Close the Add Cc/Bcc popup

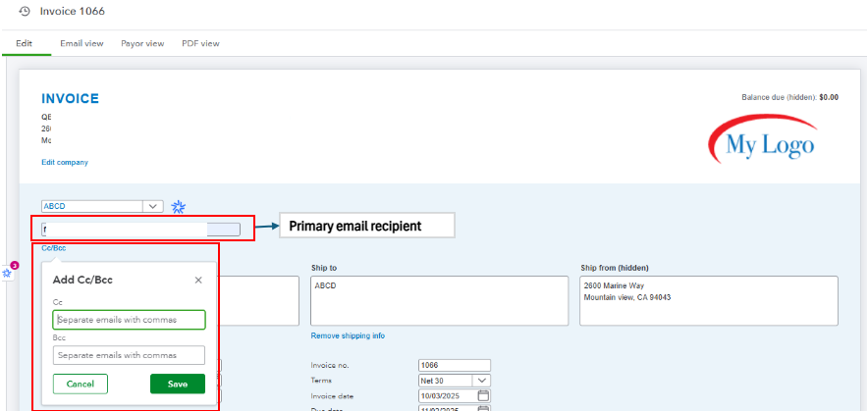tap(198, 281)
